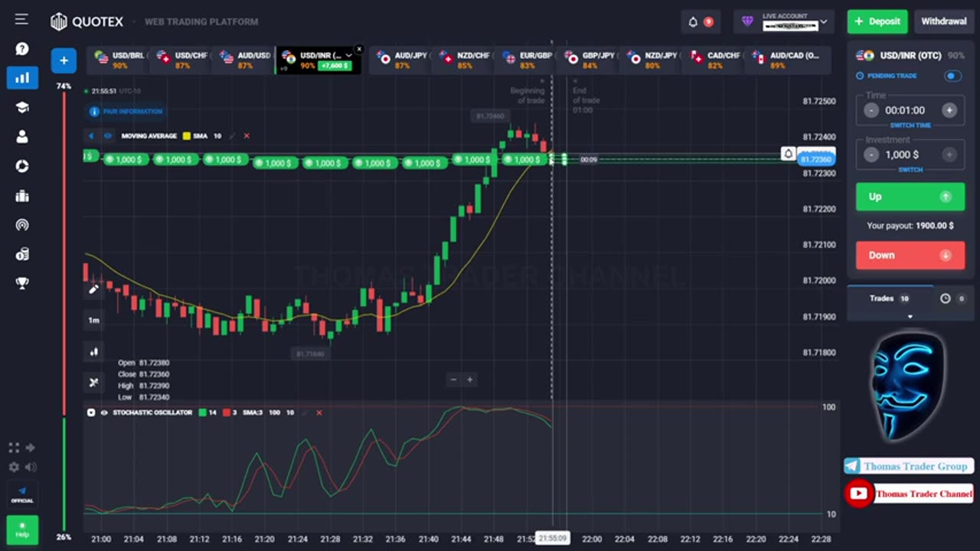
Task: Open Pair Information button
Action: point(126,112)
